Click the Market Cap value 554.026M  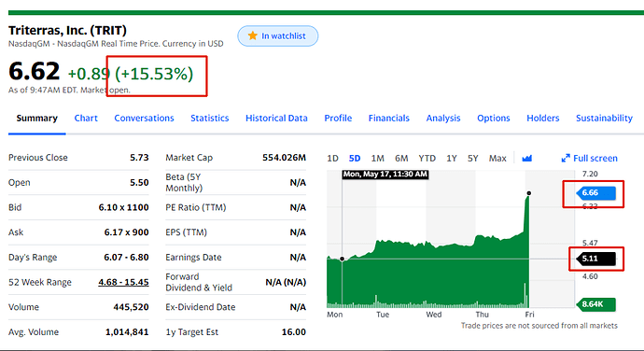pyautogui.click(x=285, y=158)
